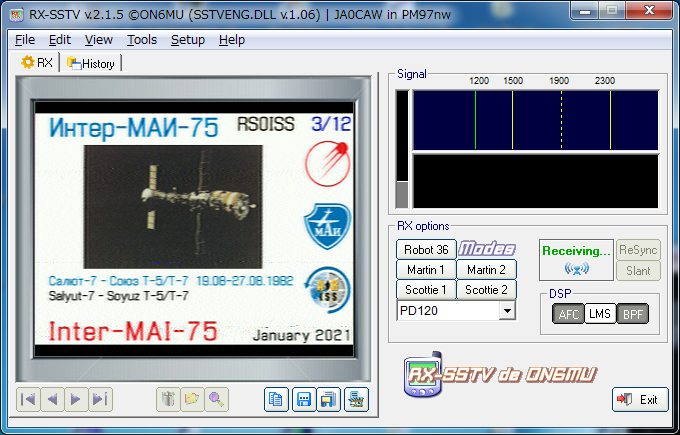Viewport: 680px width, 435px height.
Task: Click the '2300' frequency label
Action: pyautogui.click(x=605, y=81)
